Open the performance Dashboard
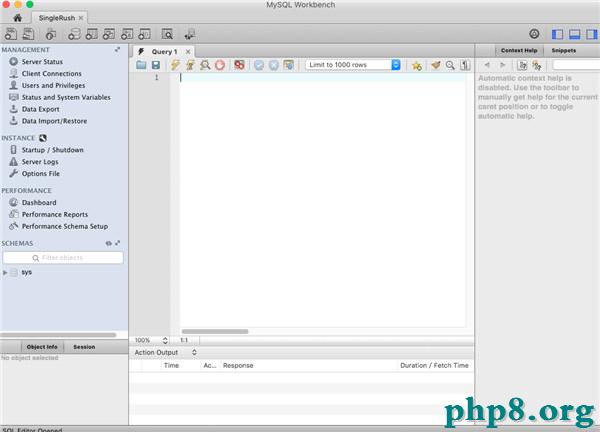 [x=39, y=202]
